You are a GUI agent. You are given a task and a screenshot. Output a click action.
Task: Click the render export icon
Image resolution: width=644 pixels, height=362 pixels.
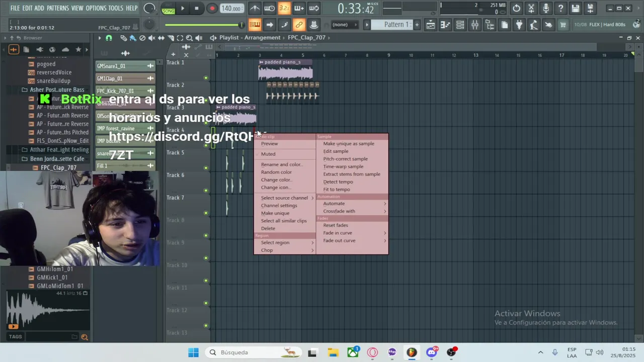[590, 9]
